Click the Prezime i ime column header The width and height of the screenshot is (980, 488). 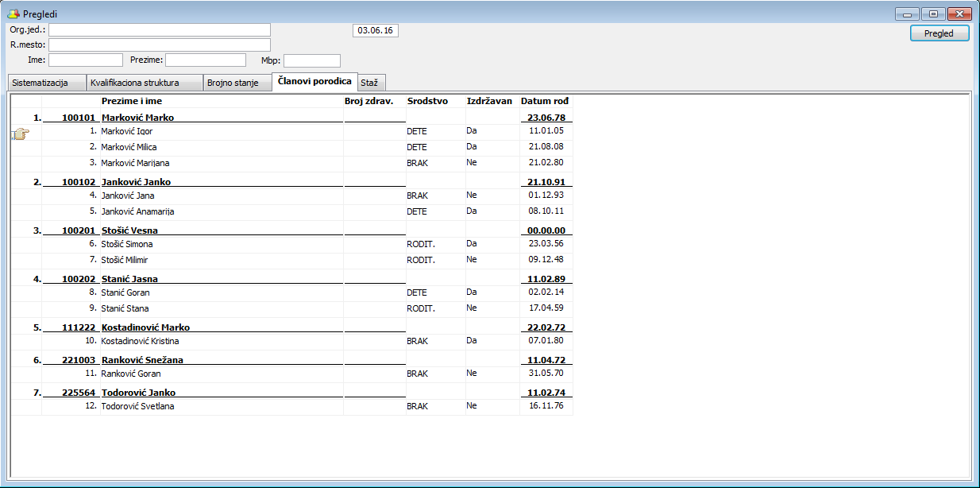pyautogui.click(x=132, y=101)
